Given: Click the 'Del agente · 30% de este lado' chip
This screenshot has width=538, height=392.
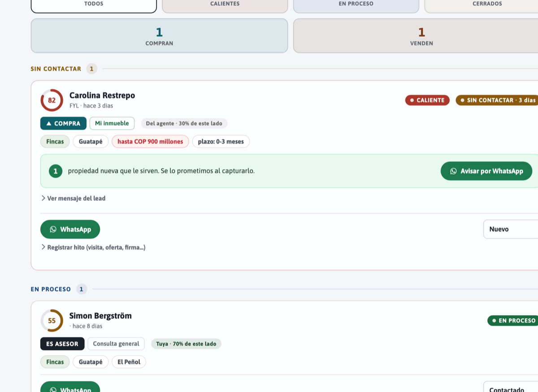Looking at the screenshot, I should (184, 123).
